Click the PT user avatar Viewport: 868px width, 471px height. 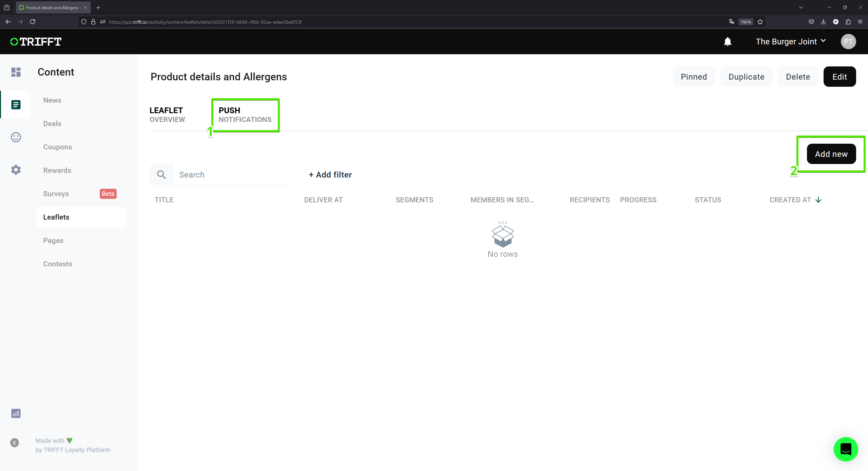[848, 42]
